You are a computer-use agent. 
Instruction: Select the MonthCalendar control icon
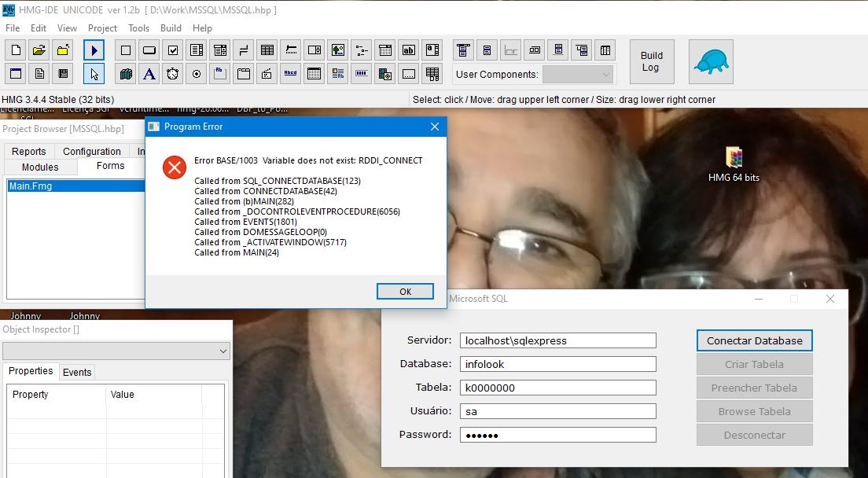tap(314, 74)
